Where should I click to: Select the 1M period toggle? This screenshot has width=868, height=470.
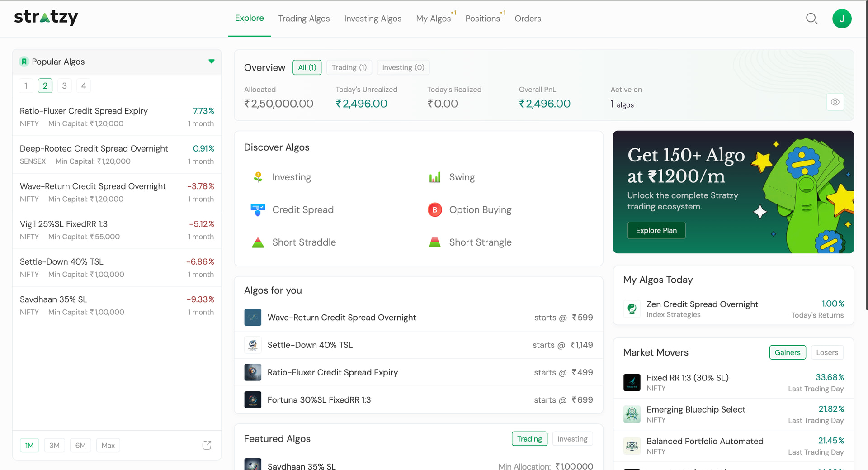pos(29,445)
